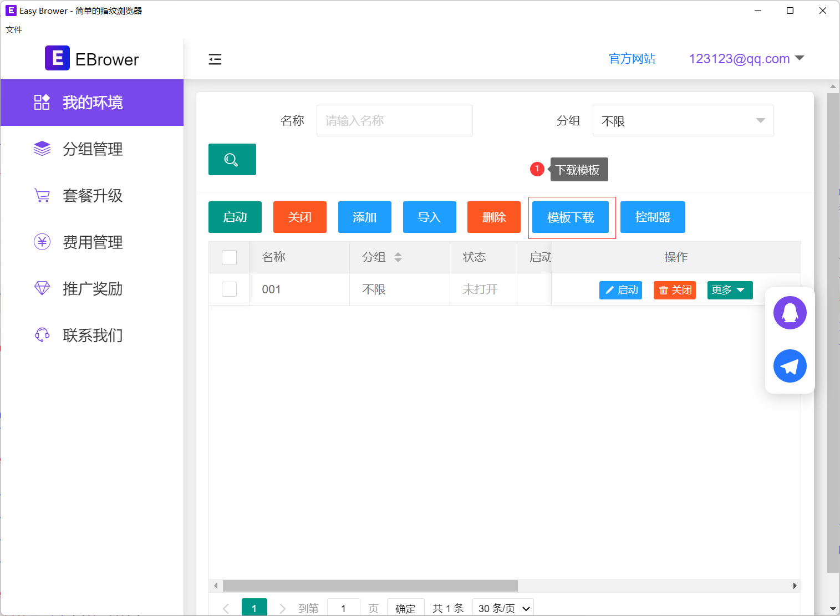Click the horizontal table scrollbar thumb
The width and height of the screenshot is (840, 616).
(370, 586)
